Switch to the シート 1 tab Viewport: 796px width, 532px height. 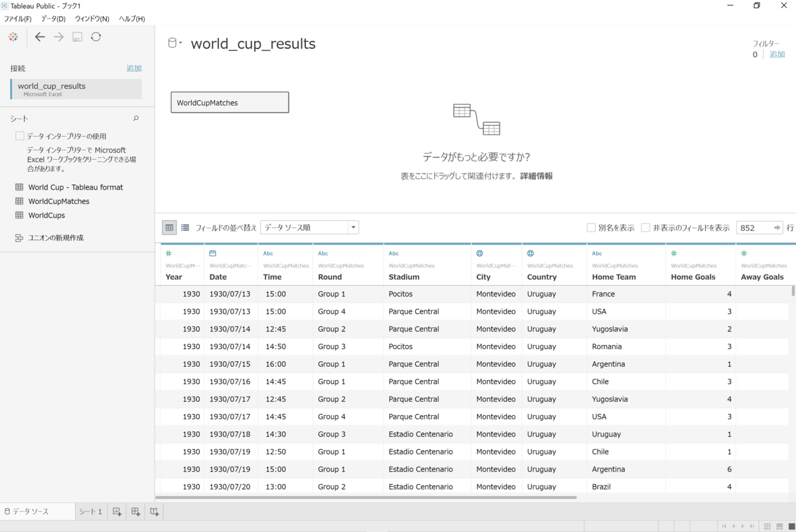(x=91, y=511)
